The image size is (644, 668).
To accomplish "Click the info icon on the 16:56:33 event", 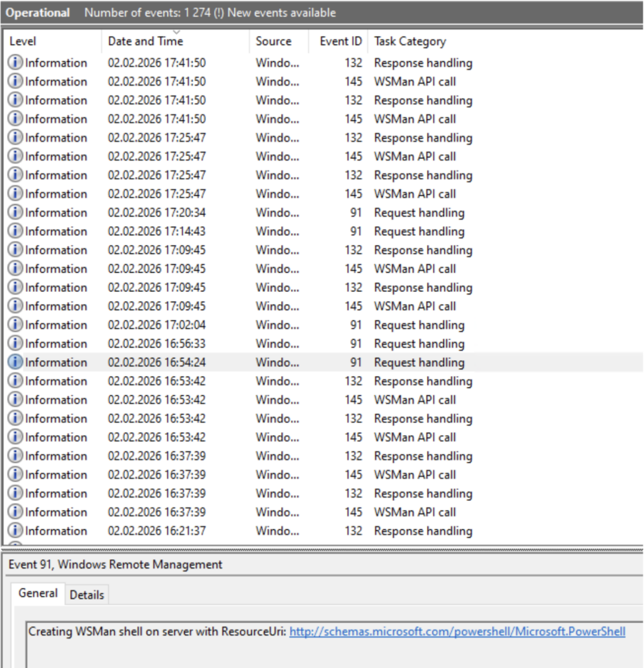I will (15, 343).
